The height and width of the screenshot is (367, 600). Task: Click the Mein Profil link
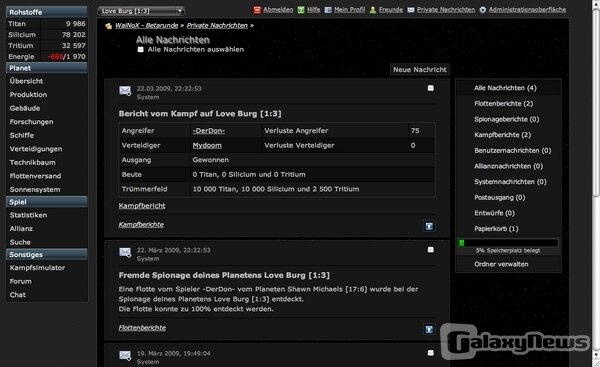point(349,10)
